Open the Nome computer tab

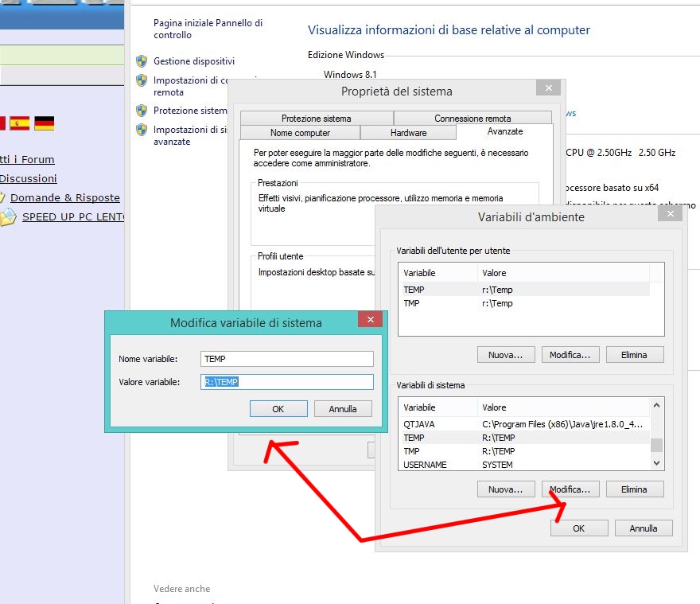point(300,133)
